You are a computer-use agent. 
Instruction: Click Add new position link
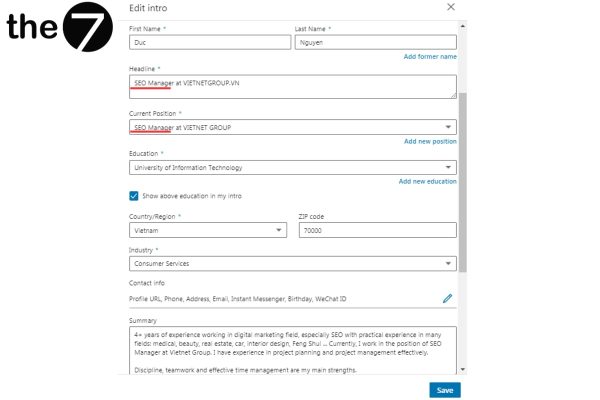[430, 142]
